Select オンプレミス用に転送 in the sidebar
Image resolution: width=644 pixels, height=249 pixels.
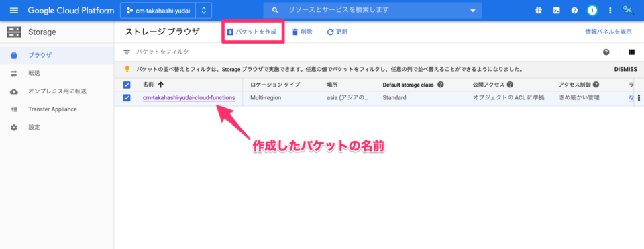point(56,91)
